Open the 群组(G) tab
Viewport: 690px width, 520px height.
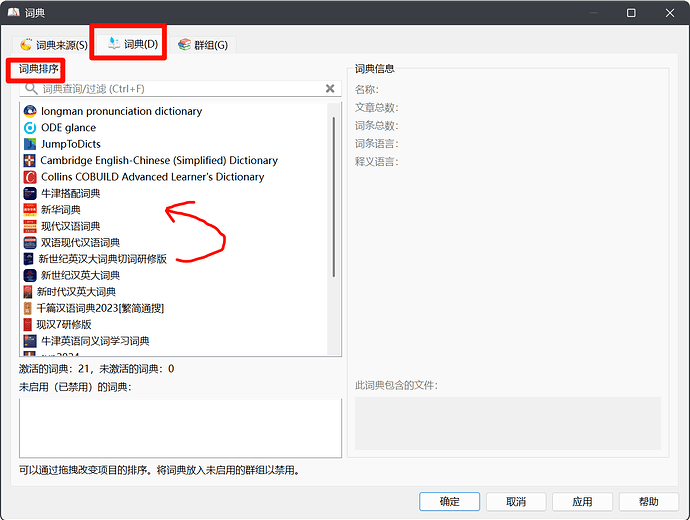202,45
